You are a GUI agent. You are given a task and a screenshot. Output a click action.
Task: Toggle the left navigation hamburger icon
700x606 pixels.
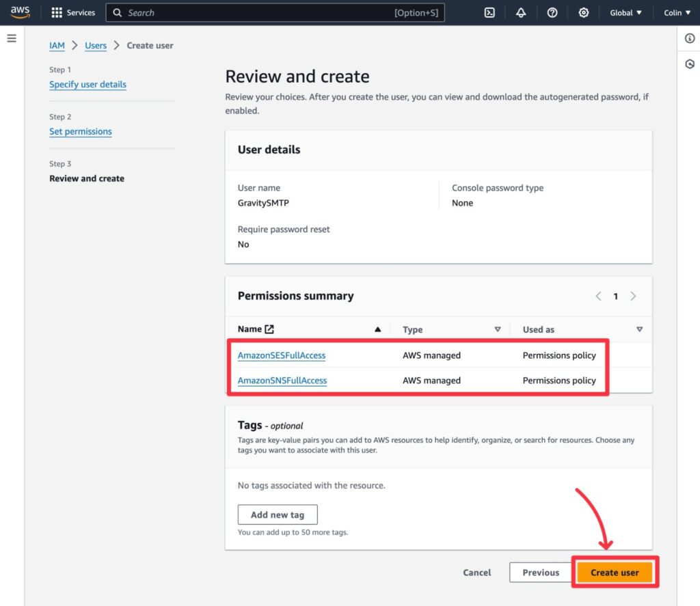point(12,38)
